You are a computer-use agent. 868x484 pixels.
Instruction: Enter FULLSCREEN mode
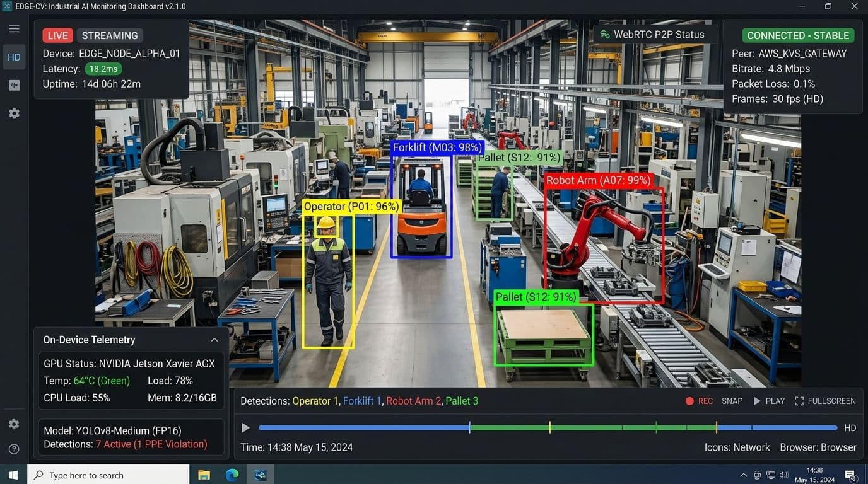pyautogui.click(x=825, y=401)
